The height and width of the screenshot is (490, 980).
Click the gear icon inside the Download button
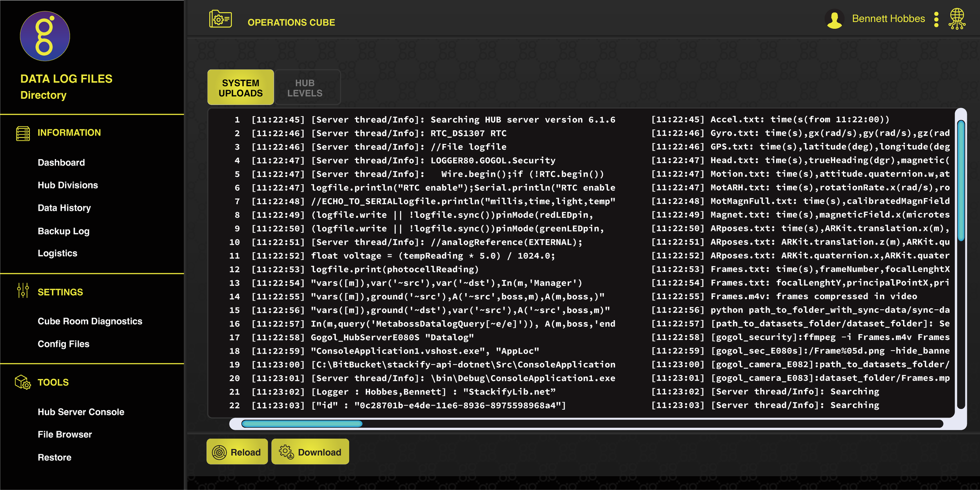(287, 452)
